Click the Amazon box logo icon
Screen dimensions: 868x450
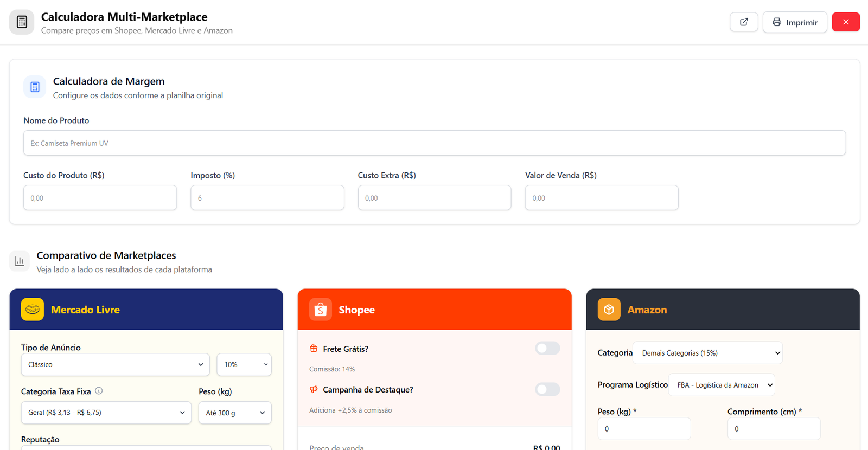(609, 310)
